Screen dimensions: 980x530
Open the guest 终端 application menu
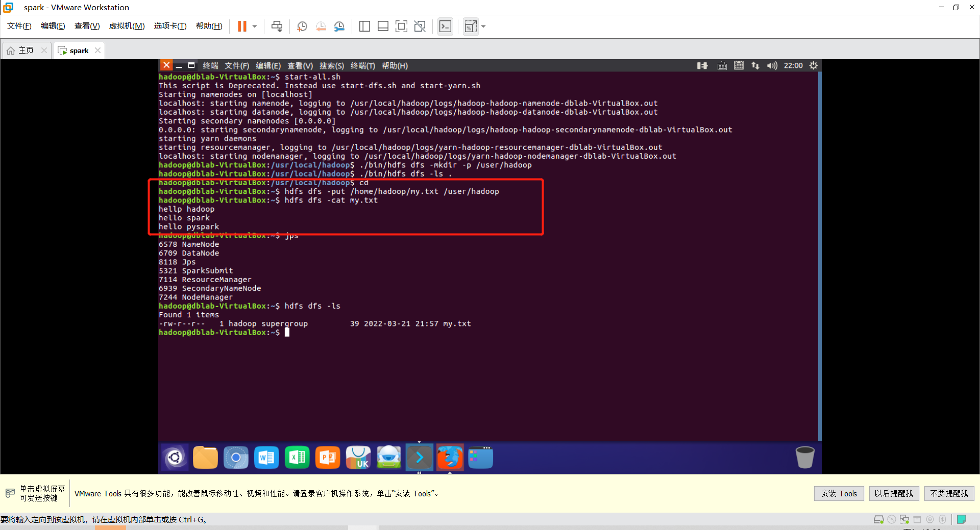click(x=210, y=66)
